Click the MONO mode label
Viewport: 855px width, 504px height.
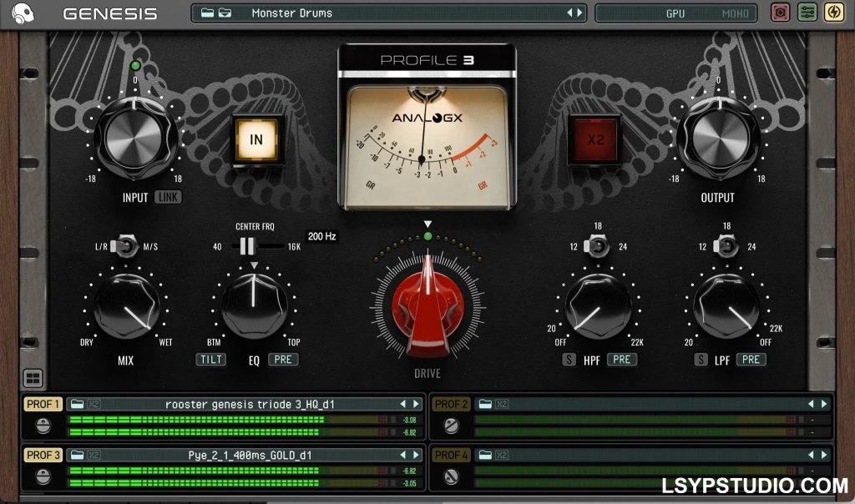tap(735, 13)
